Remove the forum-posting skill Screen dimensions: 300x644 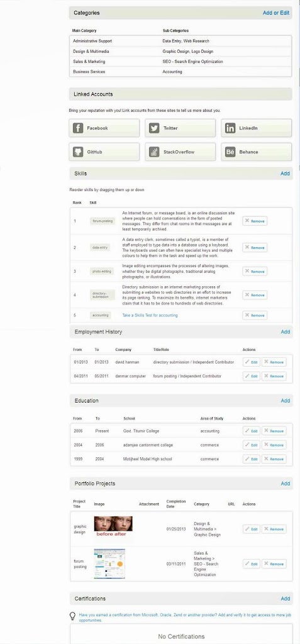click(x=255, y=221)
